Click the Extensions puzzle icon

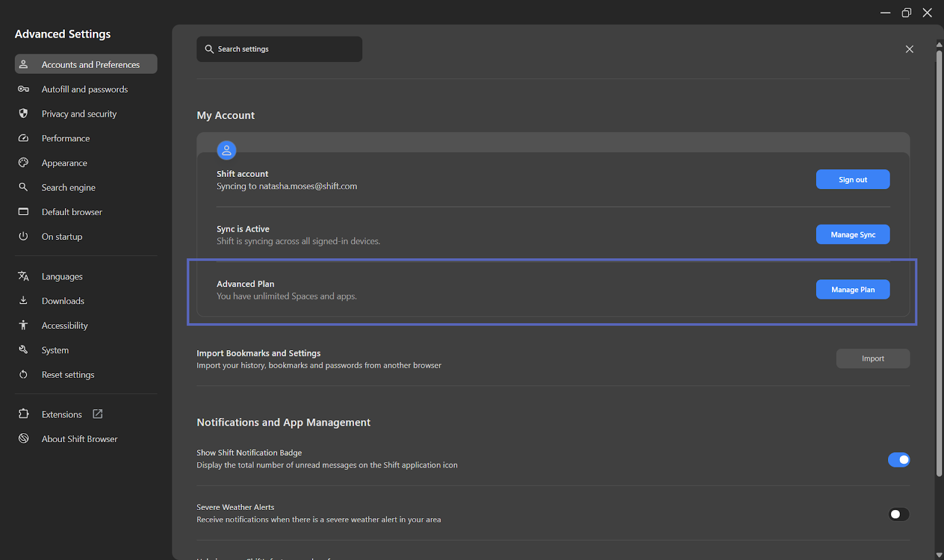(x=24, y=414)
